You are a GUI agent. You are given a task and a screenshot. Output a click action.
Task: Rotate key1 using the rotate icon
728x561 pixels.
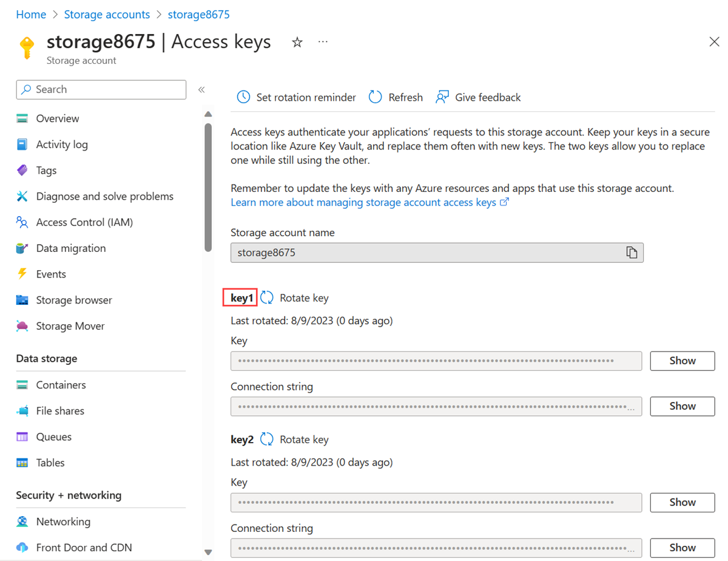(266, 297)
